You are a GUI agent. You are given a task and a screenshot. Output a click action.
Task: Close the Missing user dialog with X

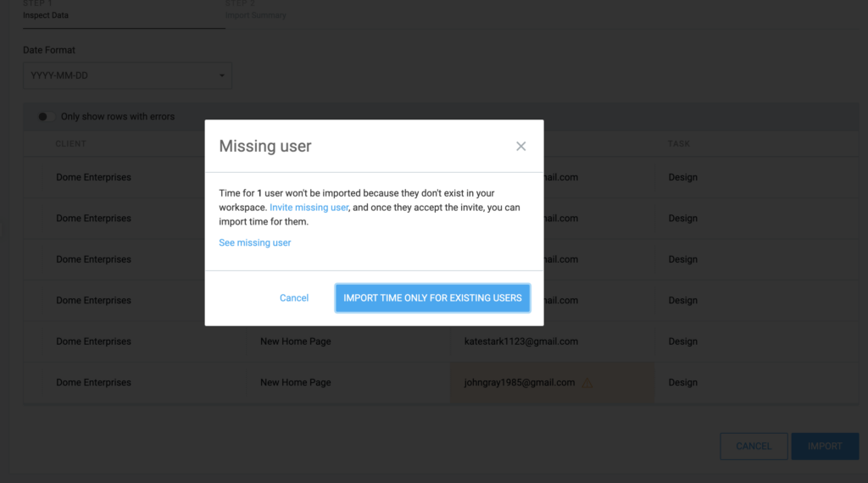pos(520,147)
